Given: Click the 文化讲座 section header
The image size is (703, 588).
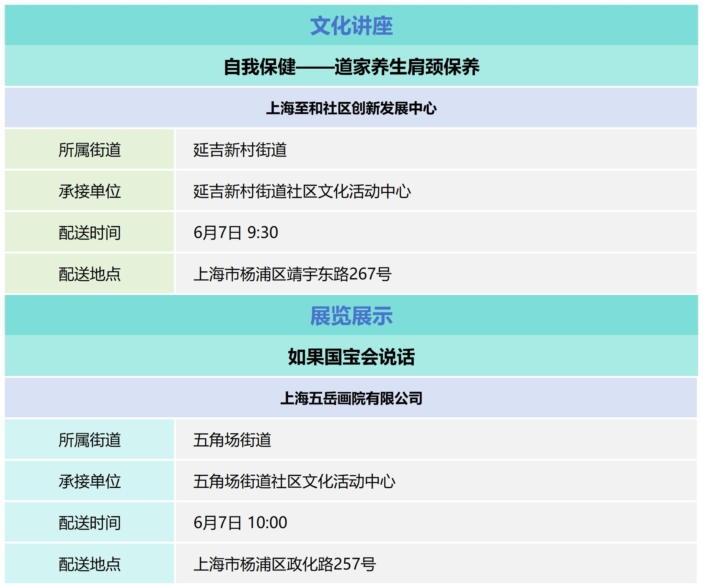Looking at the screenshot, I should pos(351,26).
